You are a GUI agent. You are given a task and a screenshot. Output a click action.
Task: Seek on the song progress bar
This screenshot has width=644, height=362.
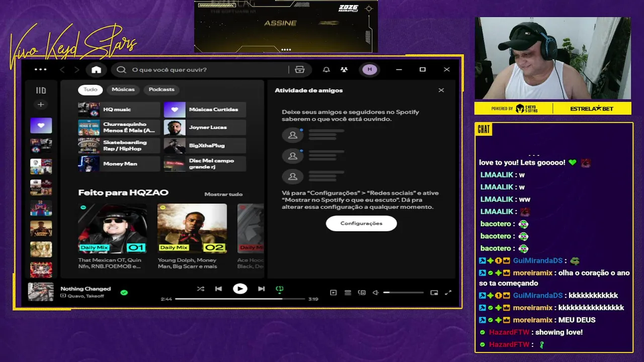[240, 299]
